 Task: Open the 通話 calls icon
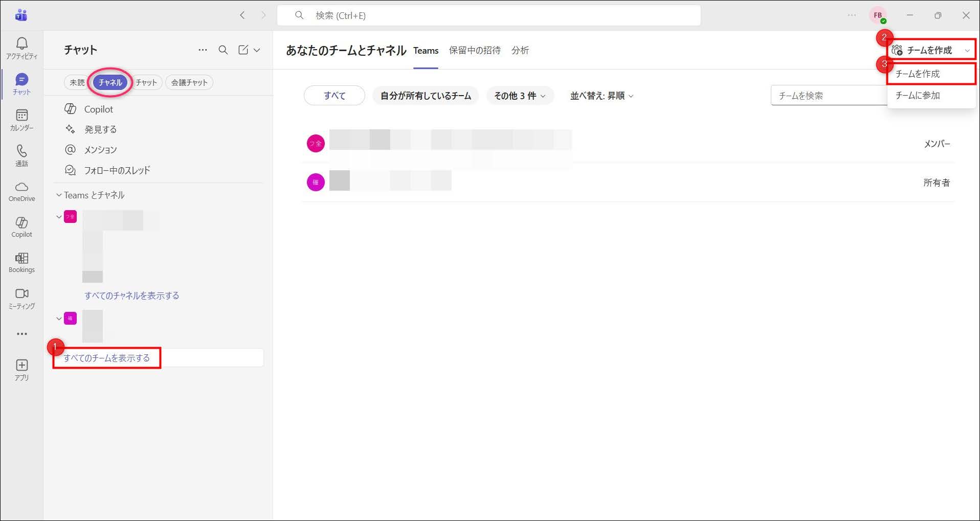[x=21, y=151]
